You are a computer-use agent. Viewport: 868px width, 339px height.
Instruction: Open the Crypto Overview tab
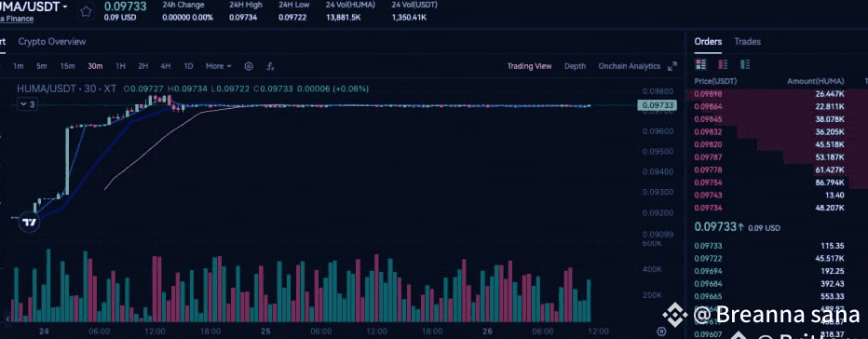pyautogui.click(x=52, y=42)
